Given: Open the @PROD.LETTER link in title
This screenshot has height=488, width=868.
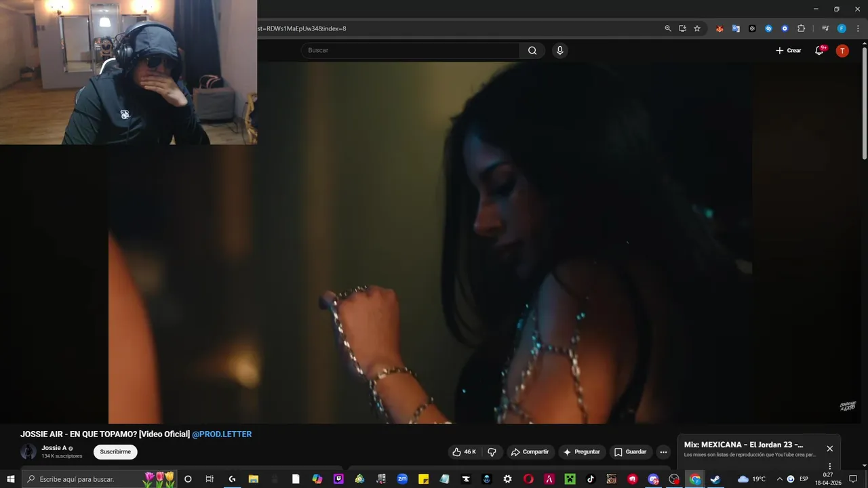Looking at the screenshot, I should pyautogui.click(x=222, y=434).
